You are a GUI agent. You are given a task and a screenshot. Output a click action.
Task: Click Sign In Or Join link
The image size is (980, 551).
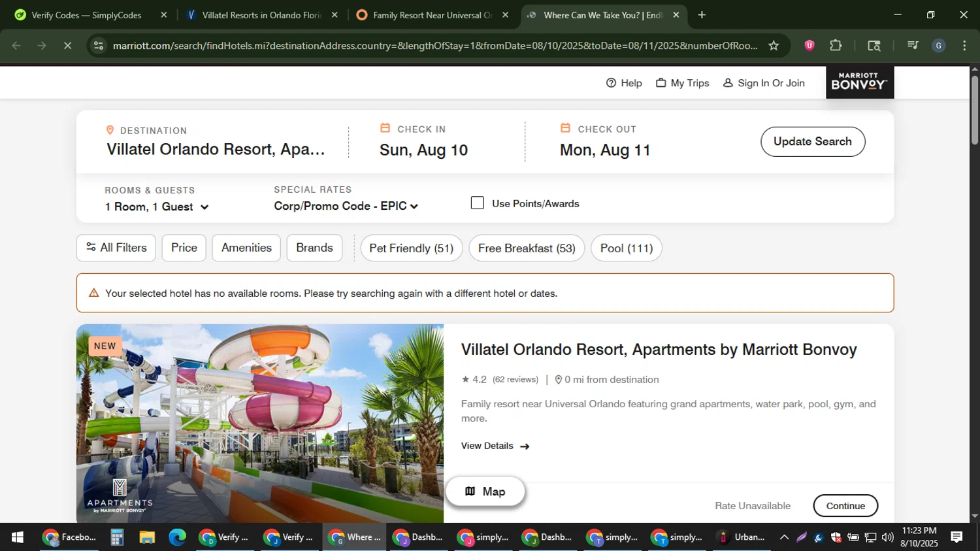pos(764,83)
